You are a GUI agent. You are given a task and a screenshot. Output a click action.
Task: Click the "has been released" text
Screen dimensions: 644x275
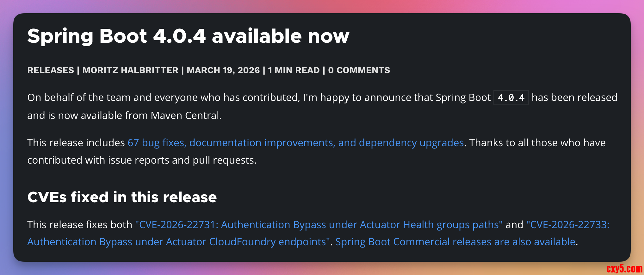click(574, 97)
